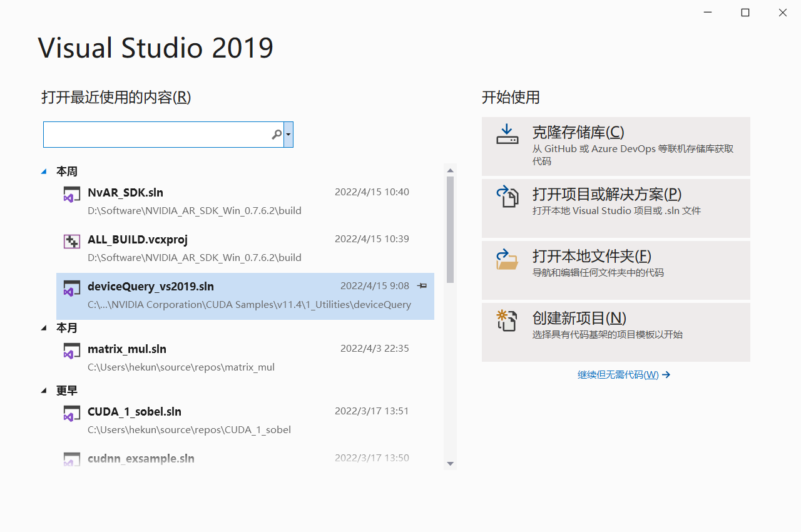Click the scrollbar down arrow
The height and width of the screenshot is (532, 801).
450,464
